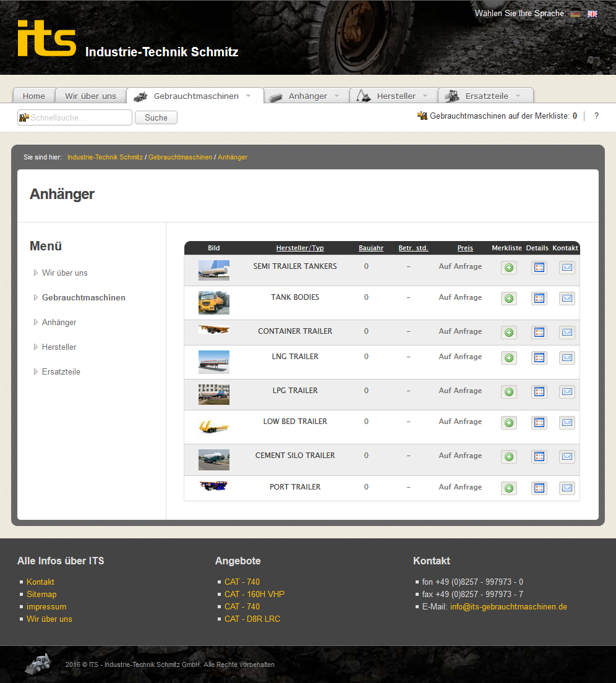Open footer Kontakt link

40,582
